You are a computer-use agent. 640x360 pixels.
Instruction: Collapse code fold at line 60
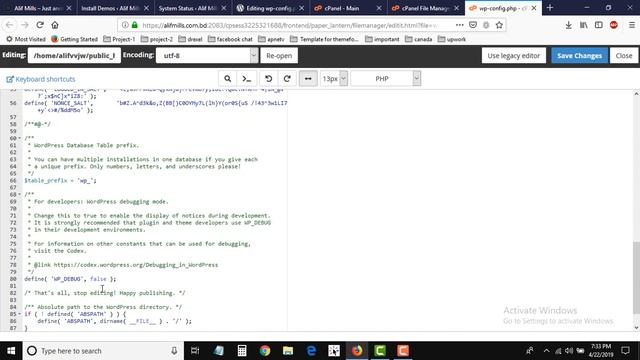pyautogui.click(x=19, y=138)
